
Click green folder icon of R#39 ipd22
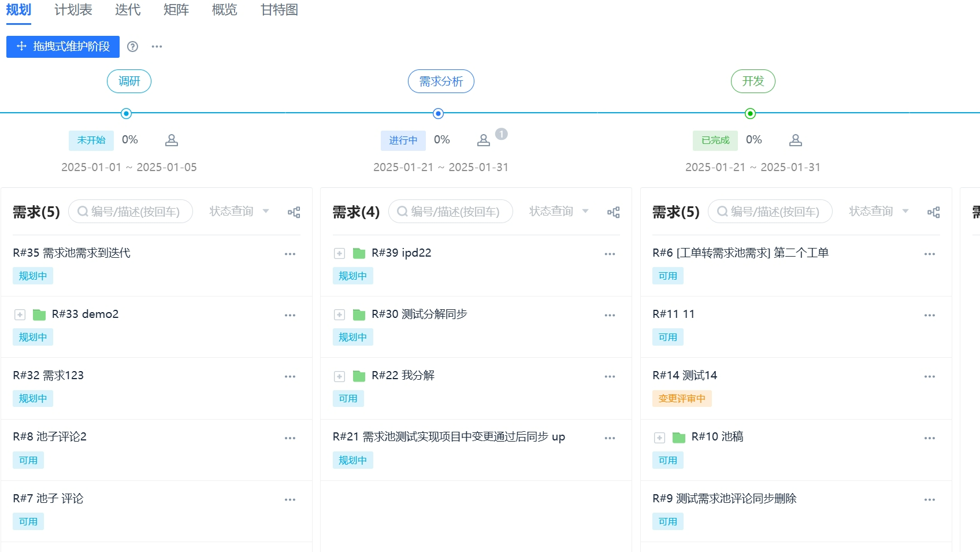pos(359,253)
